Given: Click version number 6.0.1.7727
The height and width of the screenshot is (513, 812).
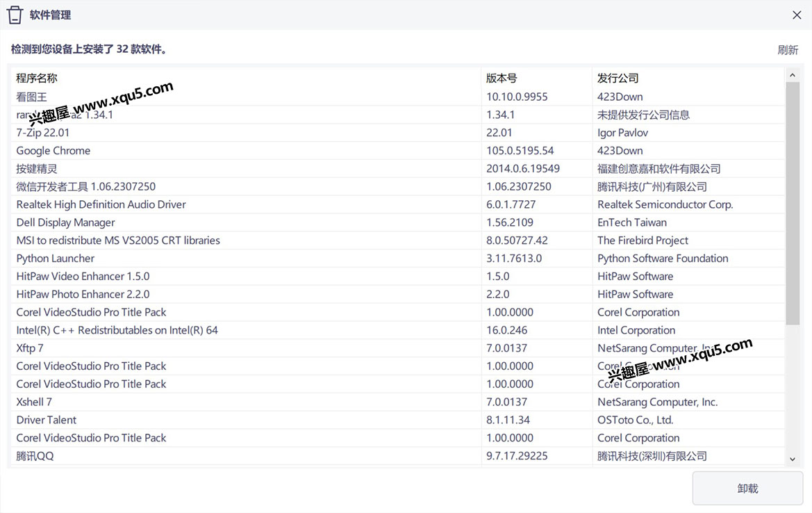Looking at the screenshot, I should (x=511, y=204).
